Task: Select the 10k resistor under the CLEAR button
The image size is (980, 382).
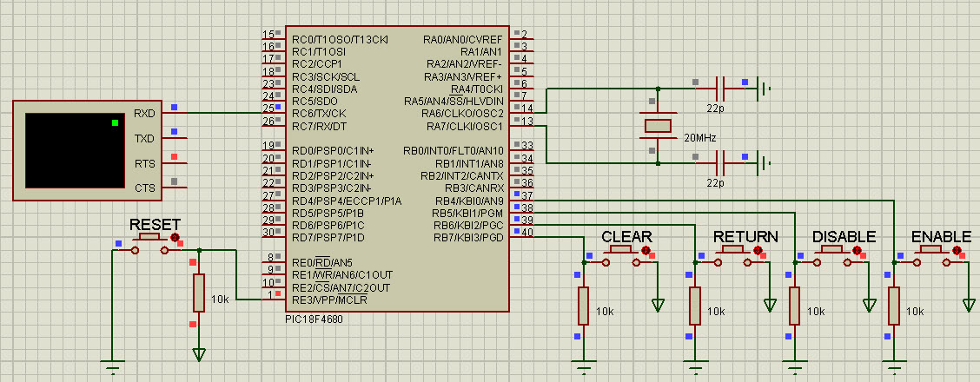Action: point(584,306)
